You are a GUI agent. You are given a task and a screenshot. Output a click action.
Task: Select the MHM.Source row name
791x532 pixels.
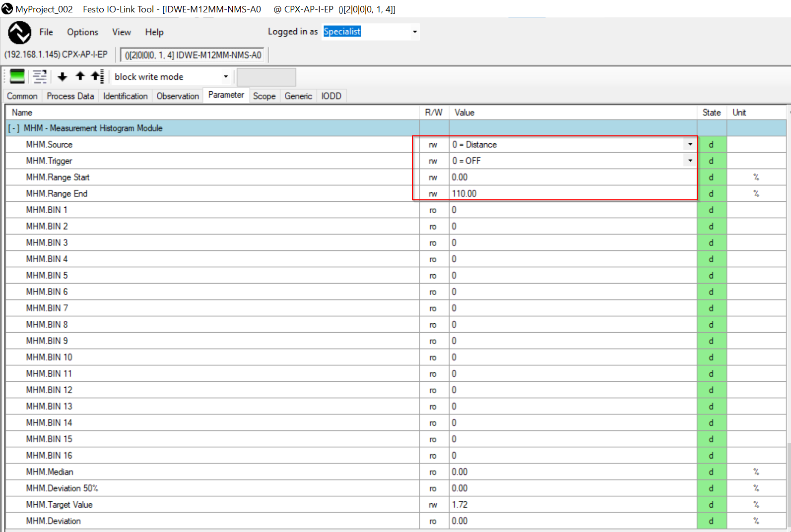tap(49, 144)
